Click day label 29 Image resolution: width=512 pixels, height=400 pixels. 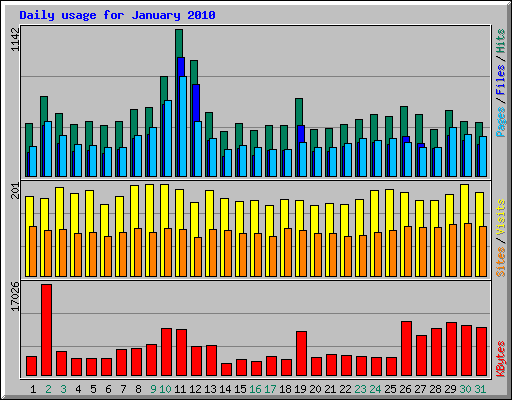click(x=450, y=389)
